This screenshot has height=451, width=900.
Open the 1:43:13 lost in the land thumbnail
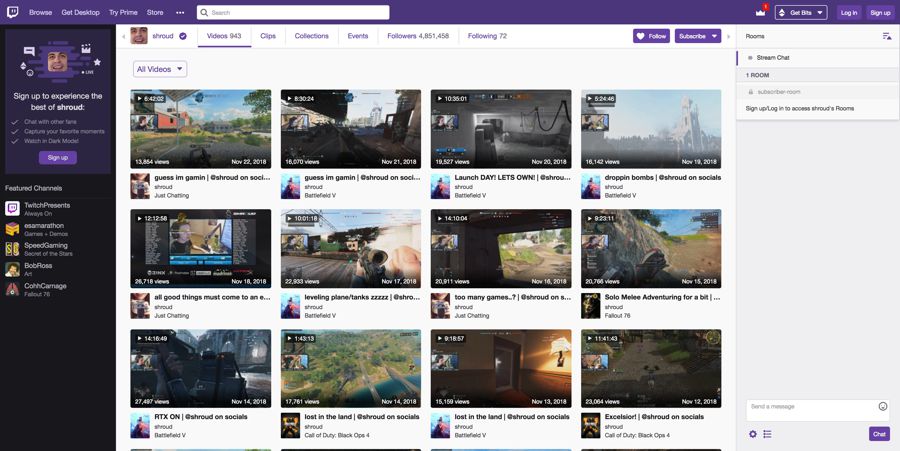(351, 368)
